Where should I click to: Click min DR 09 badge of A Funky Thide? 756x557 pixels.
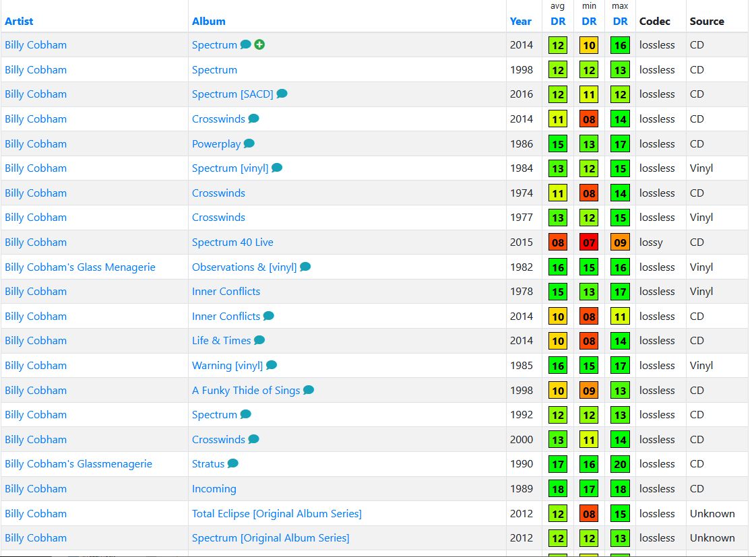[589, 390]
